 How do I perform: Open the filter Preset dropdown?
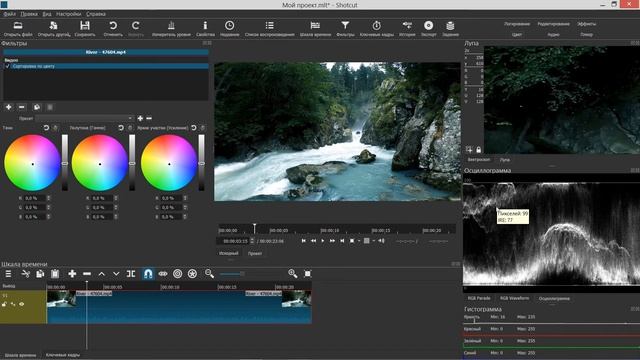[84, 118]
